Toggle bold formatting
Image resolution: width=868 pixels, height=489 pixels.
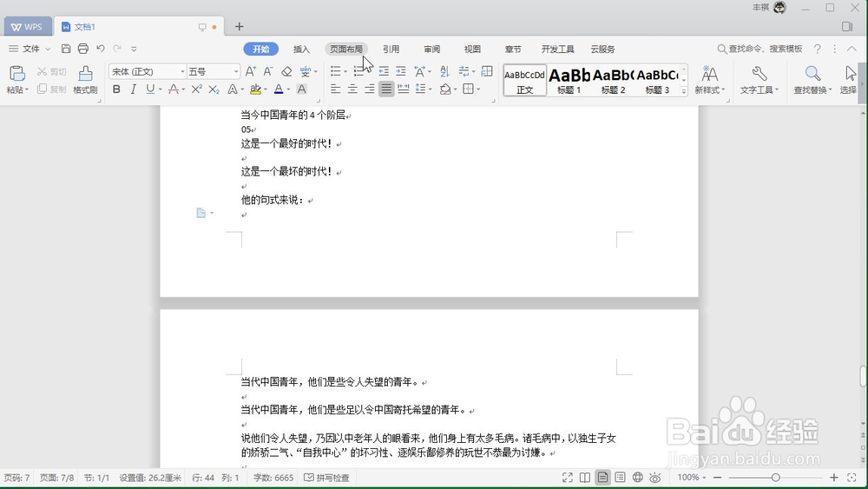(116, 89)
